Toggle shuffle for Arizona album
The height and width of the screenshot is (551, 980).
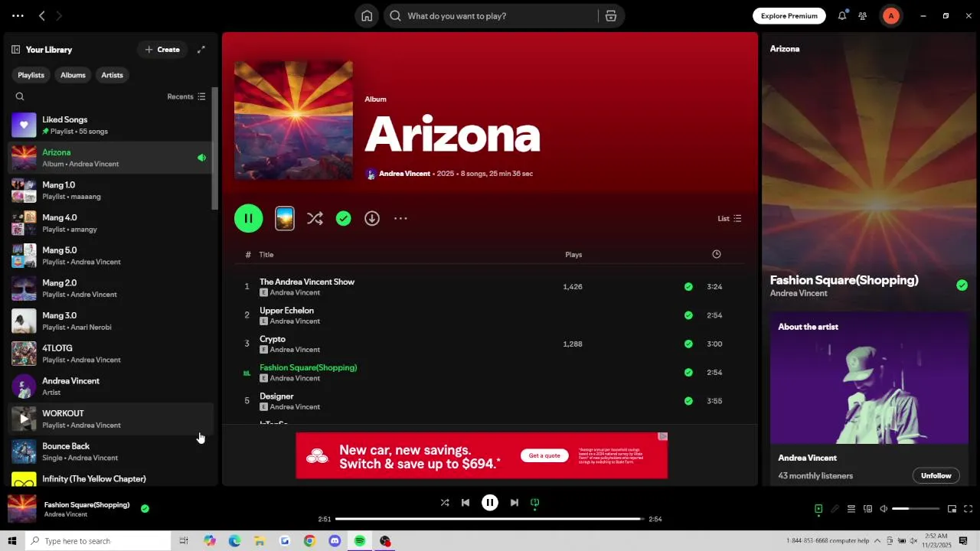tap(315, 219)
